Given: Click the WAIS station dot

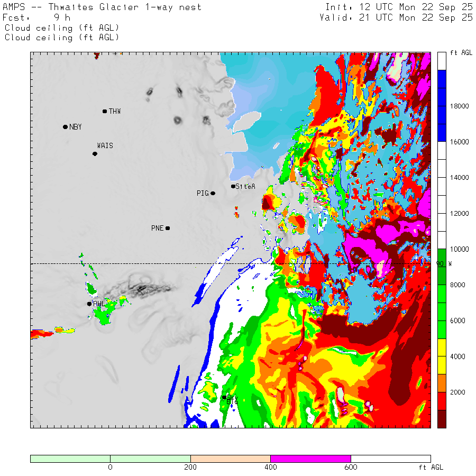Looking at the screenshot, I should [x=95, y=154].
